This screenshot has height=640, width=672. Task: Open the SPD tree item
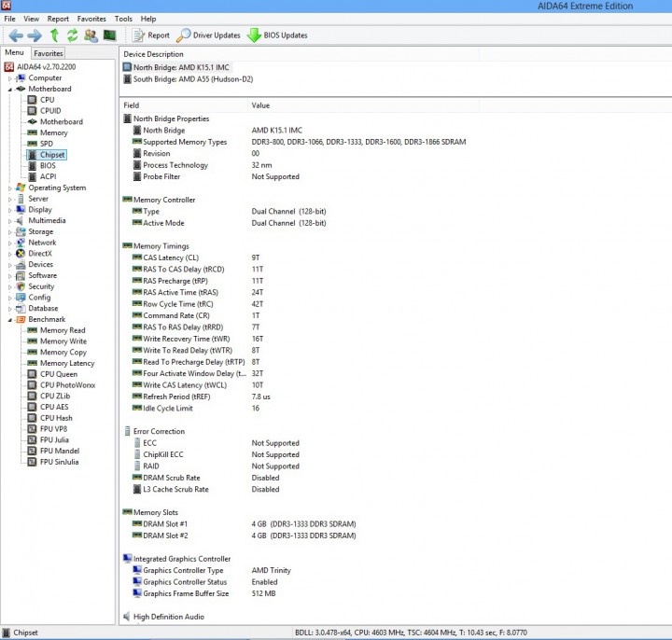tap(40, 144)
